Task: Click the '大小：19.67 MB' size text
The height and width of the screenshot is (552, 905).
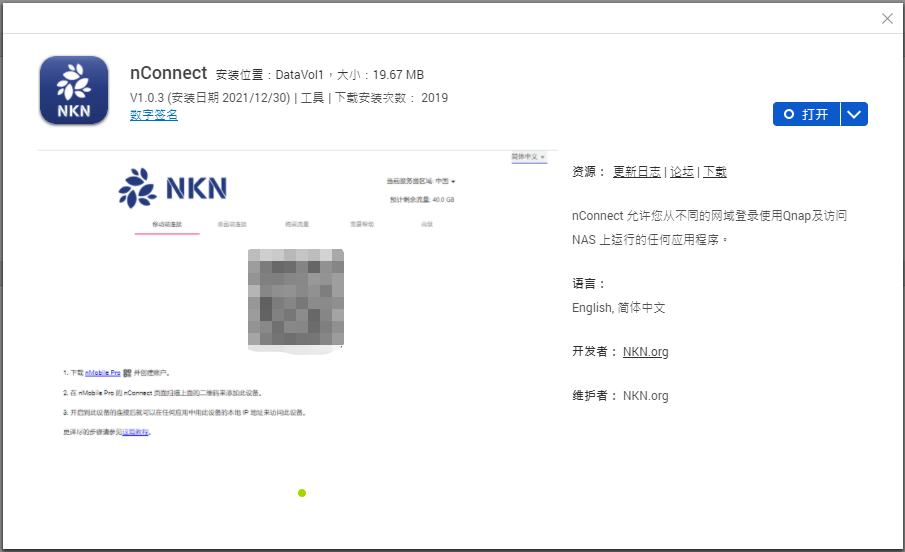Action: [x=380, y=75]
